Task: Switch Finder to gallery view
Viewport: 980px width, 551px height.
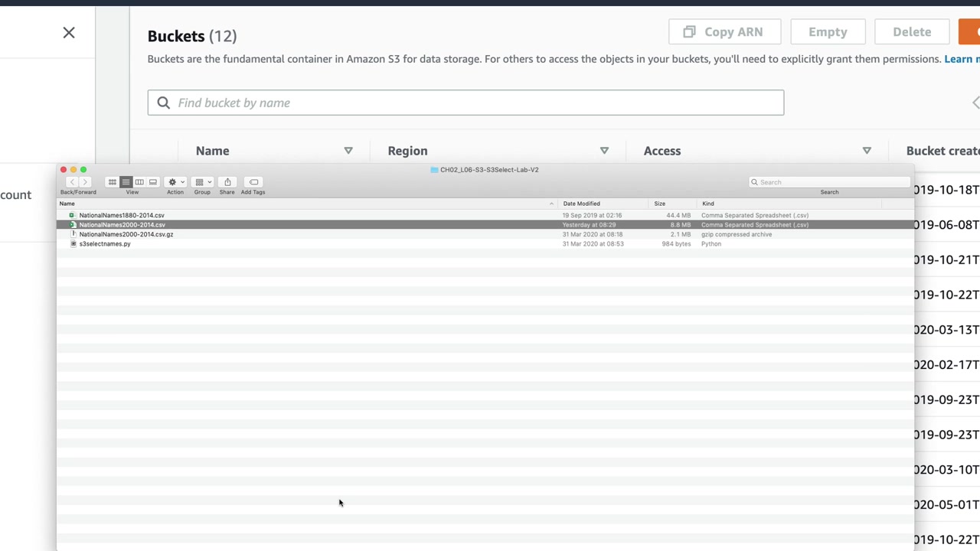Action: 153,182
